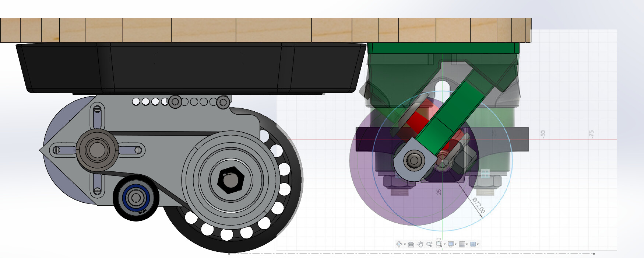Image resolution: width=644 pixels, height=258 pixels.
Task: Click the Look At icon
Action: tap(411, 244)
